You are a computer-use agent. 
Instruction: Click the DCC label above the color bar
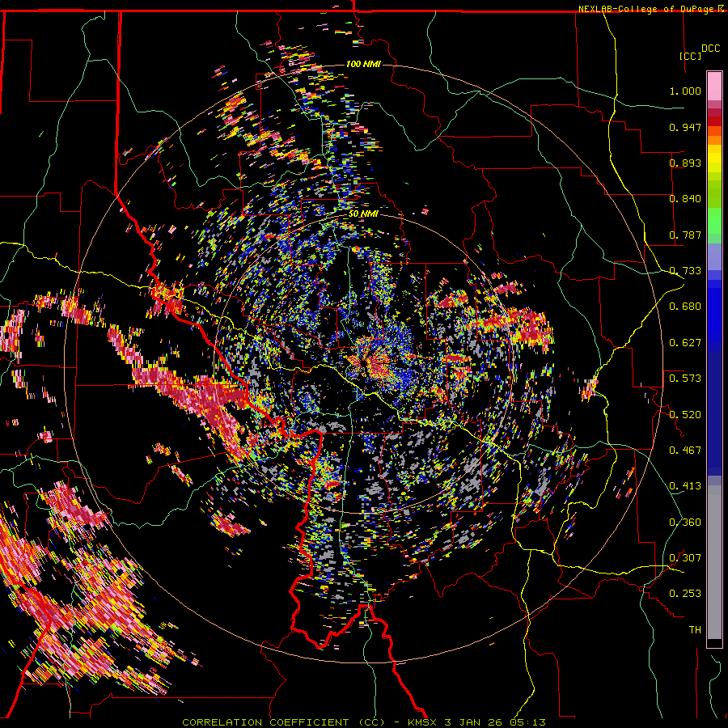click(710, 49)
